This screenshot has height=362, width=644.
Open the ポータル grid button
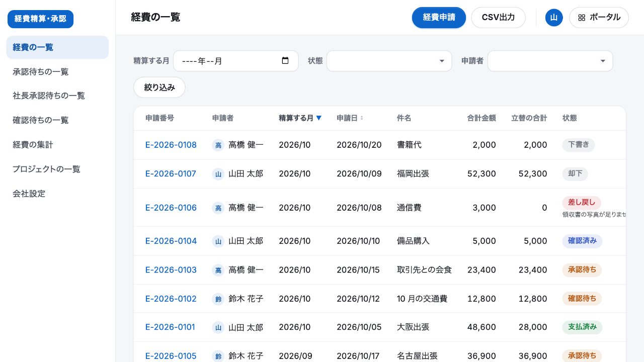(x=599, y=18)
